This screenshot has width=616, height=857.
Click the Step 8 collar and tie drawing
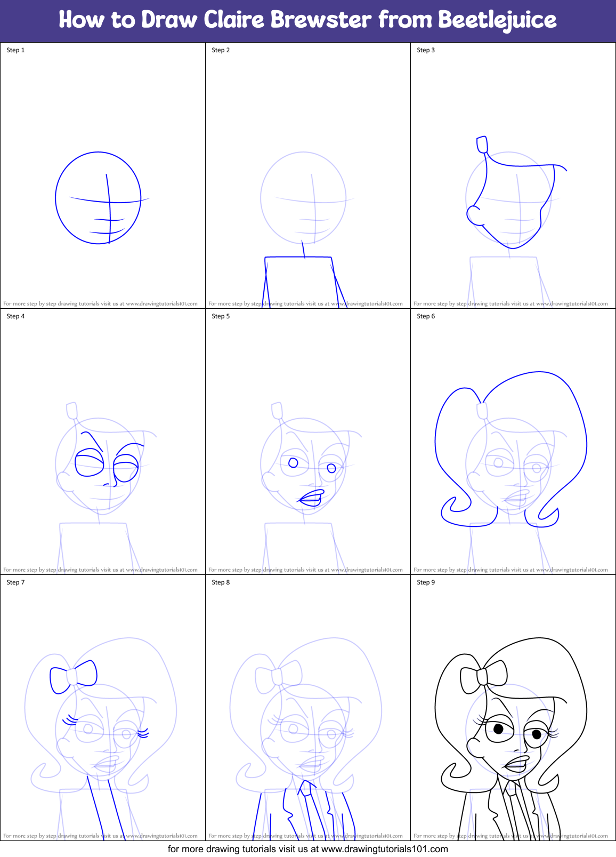304,810
